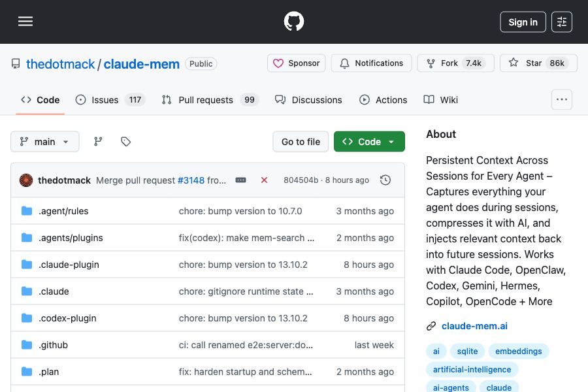This screenshot has height=392, width=588.
Task: Open pull request #3148 link
Action: 191,180
